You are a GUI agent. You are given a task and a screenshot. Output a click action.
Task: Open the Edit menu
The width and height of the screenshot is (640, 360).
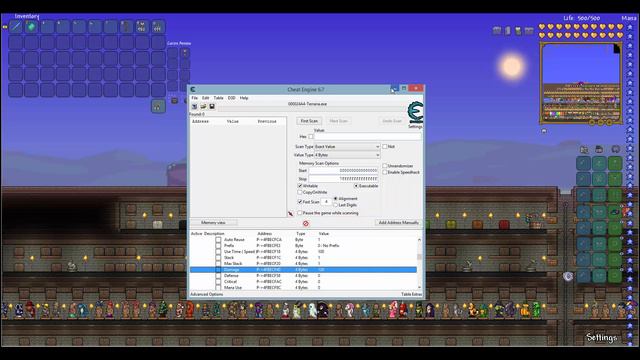point(206,98)
